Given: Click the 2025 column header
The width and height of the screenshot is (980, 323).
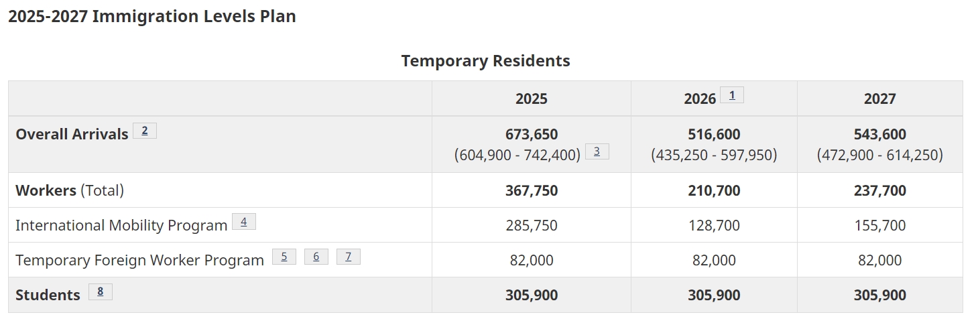Looking at the screenshot, I should click(x=531, y=99).
